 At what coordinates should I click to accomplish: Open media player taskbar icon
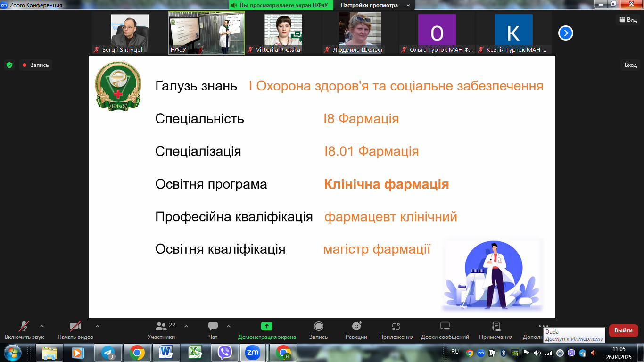click(x=79, y=353)
